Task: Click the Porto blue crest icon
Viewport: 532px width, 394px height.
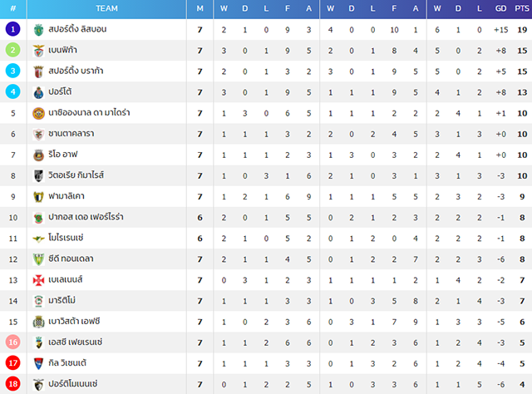Action: pos(39,92)
